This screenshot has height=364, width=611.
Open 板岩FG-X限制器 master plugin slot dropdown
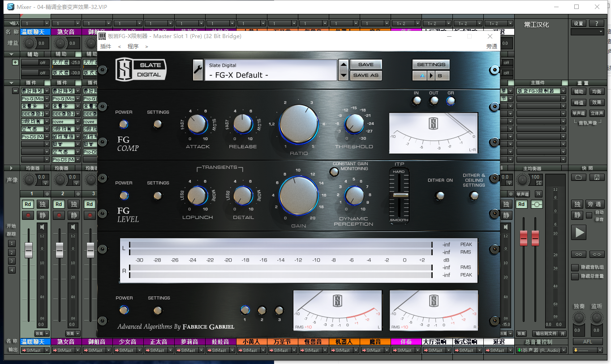click(x=564, y=91)
